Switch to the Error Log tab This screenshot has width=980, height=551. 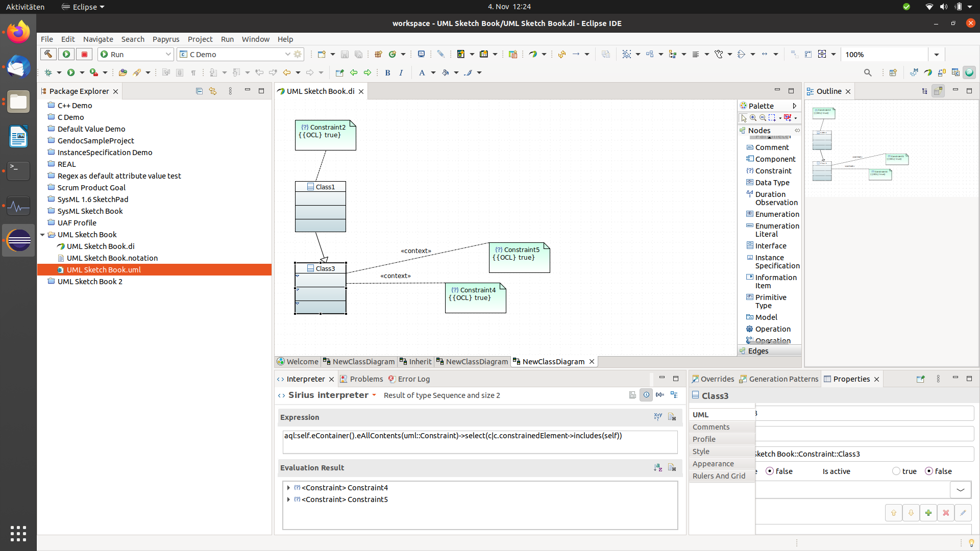point(409,379)
